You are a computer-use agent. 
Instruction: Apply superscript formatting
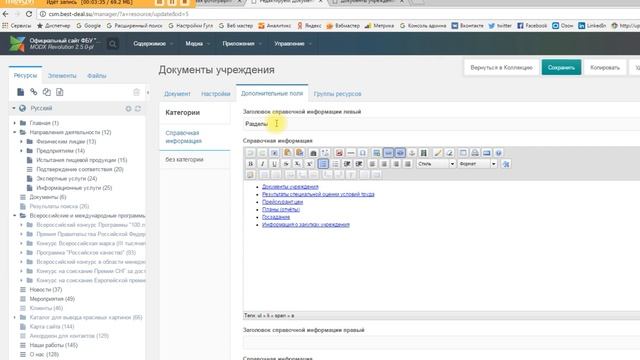pyautogui.click(x=310, y=164)
